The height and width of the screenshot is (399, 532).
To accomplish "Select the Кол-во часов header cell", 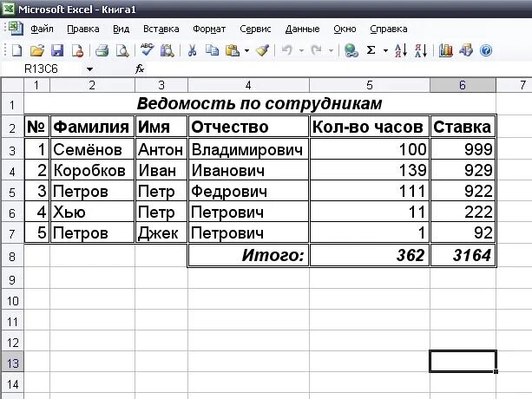I will [369, 127].
